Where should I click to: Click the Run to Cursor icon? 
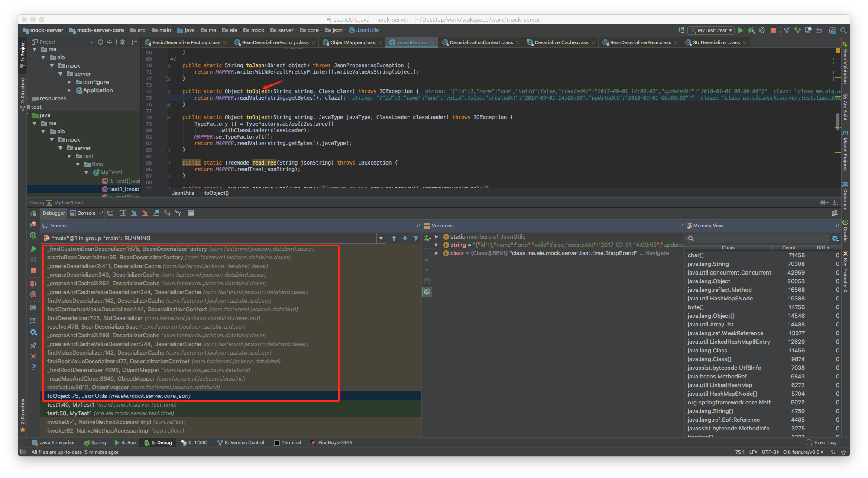coord(178,213)
